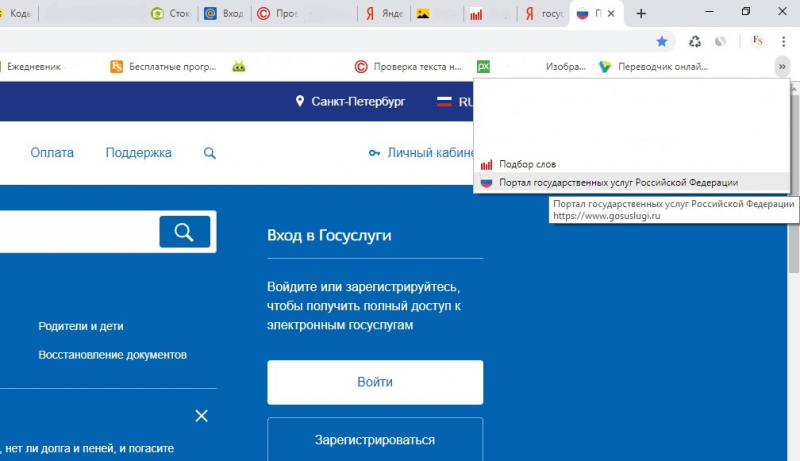The image size is (800, 461).
Task: Change location Санкт-Петербург
Action: 351,101
